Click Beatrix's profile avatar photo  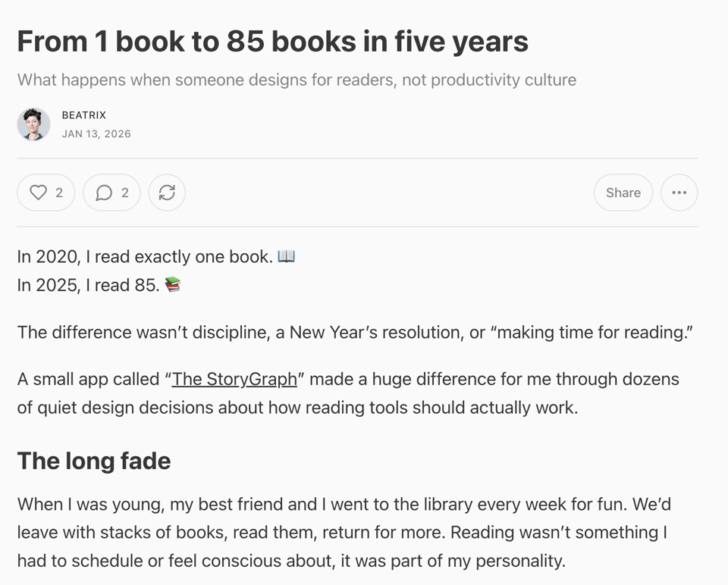coord(33,124)
